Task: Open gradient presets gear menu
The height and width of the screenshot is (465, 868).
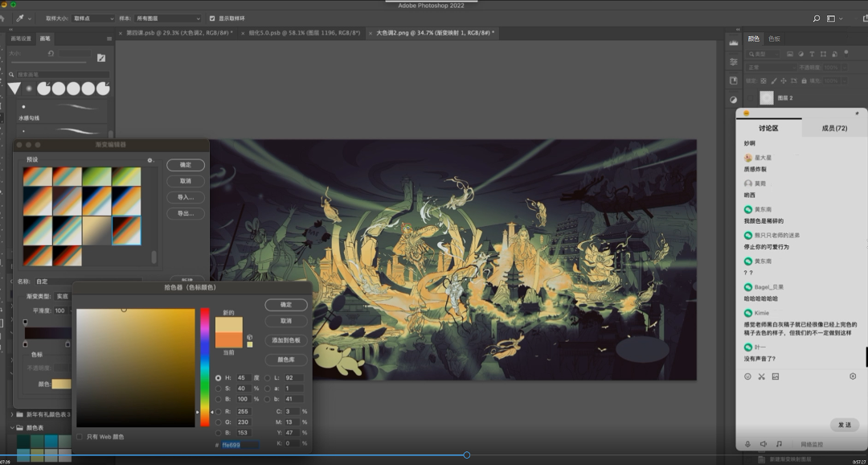Action: click(x=150, y=160)
